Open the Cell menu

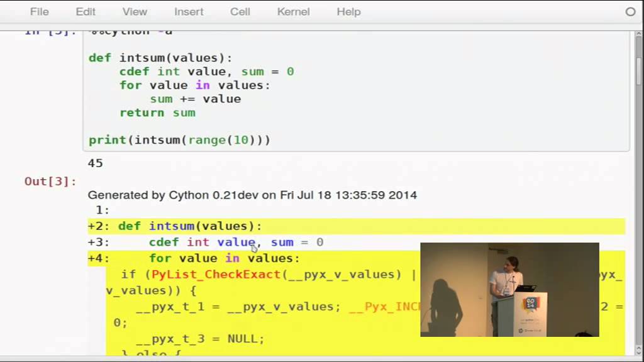click(x=240, y=12)
